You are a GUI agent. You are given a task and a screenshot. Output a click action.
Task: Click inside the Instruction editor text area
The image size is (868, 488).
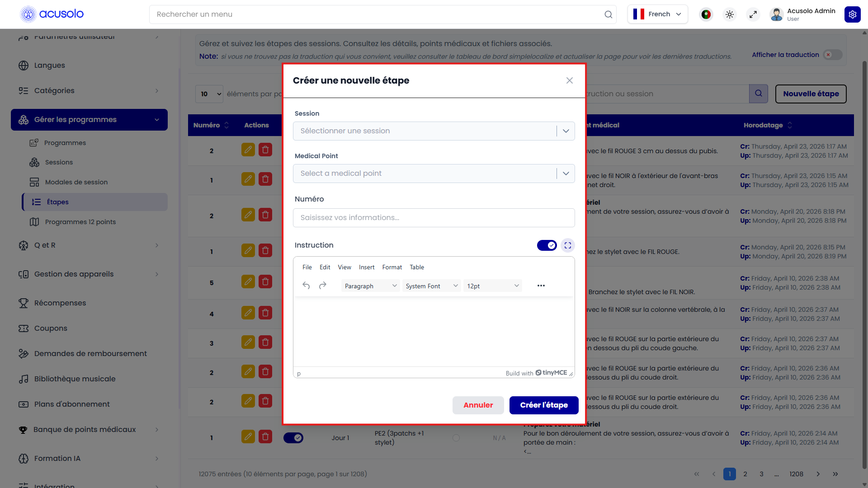click(x=434, y=332)
